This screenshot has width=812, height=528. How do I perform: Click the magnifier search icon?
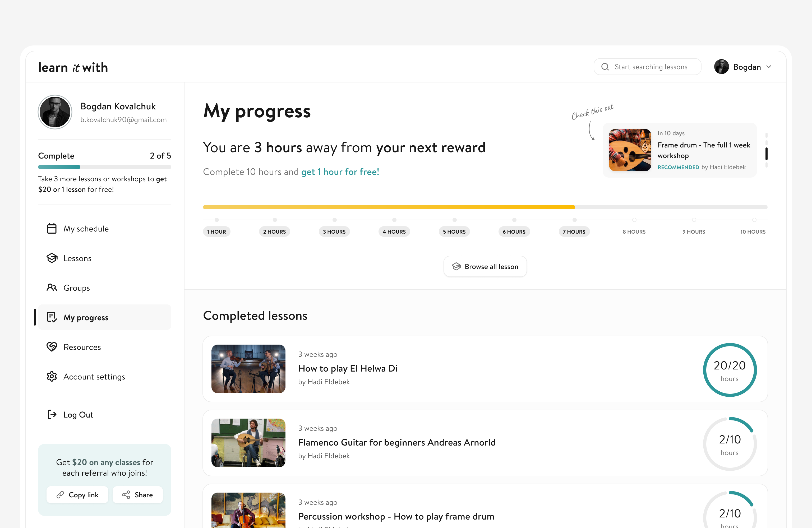605,67
